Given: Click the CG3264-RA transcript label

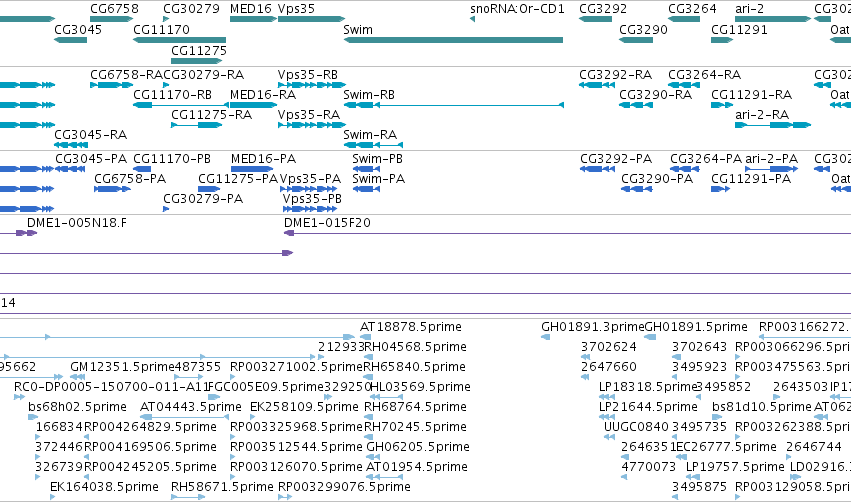Looking at the screenshot, I should pyautogui.click(x=704, y=74).
